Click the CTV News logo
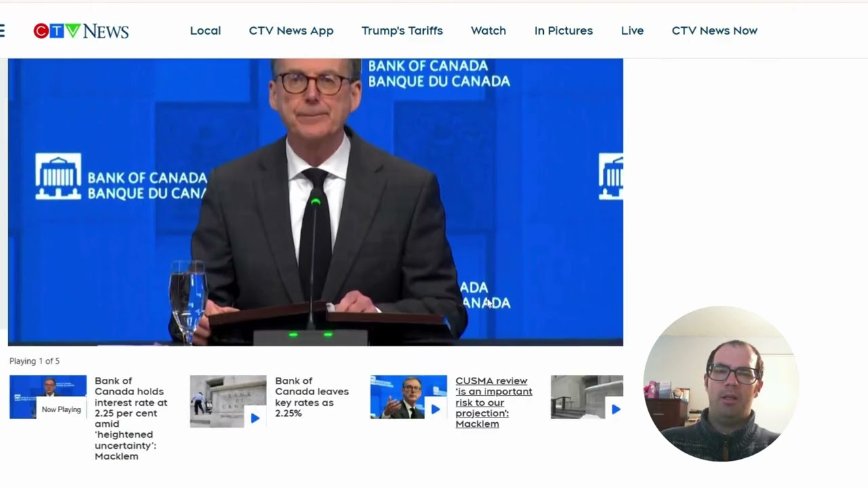Image resolution: width=868 pixels, height=488 pixels. pyautogui.click(x=81, y=31)
